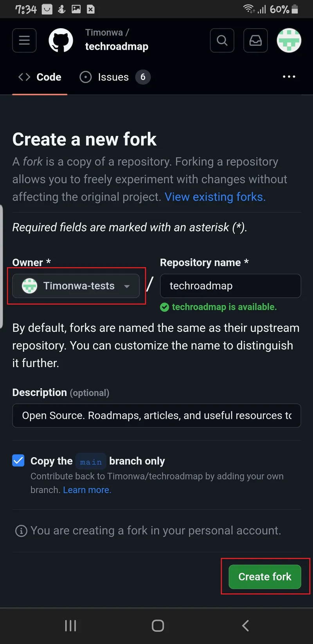Open search with the magnifier icon
Image resolution: width=313 pixels, height=644 pixels.
tap(222, 40)
